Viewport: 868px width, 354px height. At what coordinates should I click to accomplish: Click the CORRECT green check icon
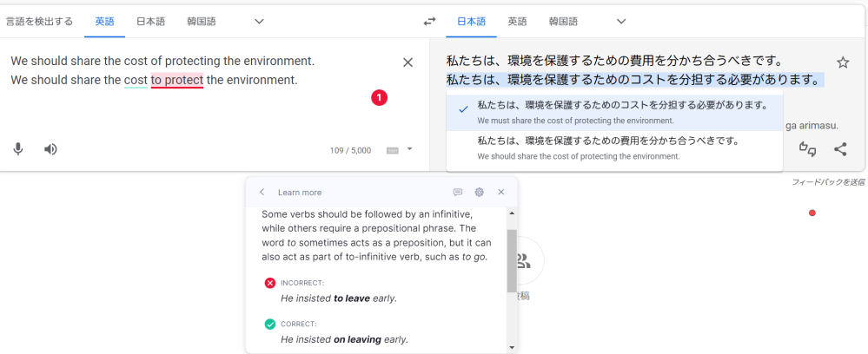269,324
